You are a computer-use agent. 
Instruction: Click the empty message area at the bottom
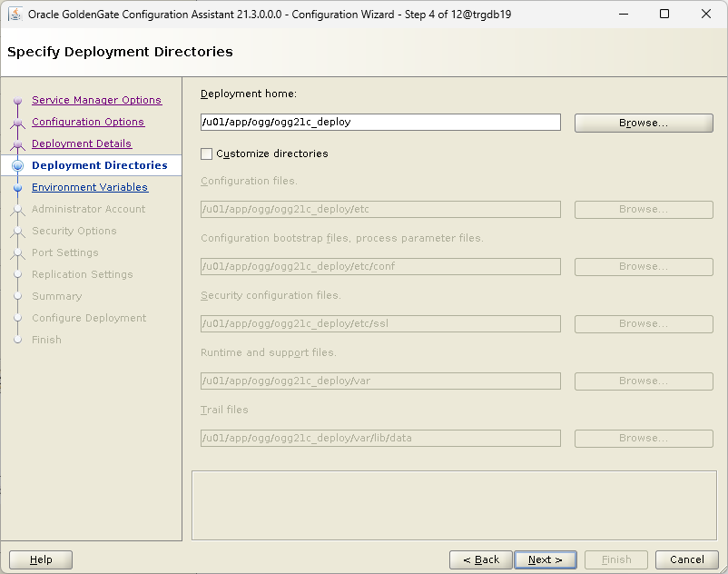(x=454, y=506)
